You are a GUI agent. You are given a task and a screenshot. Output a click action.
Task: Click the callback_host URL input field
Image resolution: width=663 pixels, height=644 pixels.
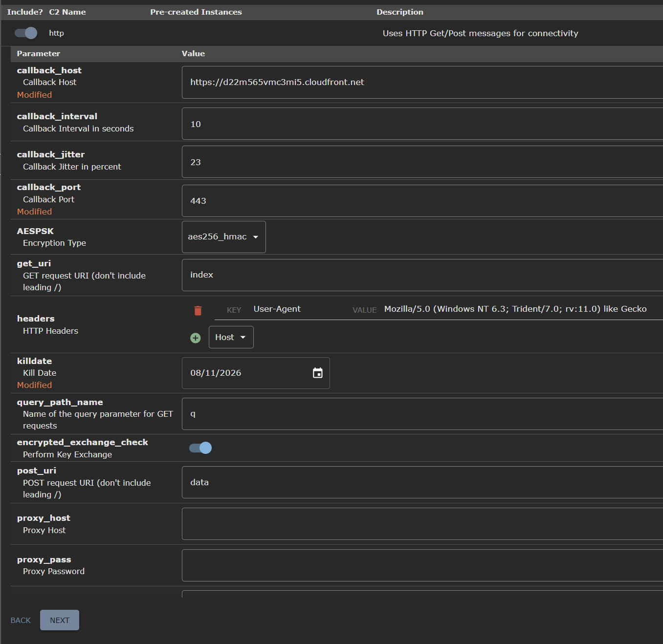click(420, 83)
